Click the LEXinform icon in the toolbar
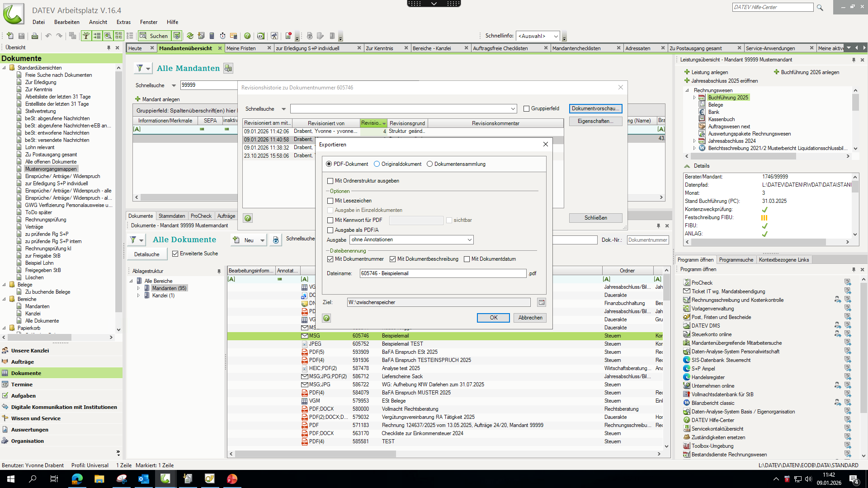The height and width of the screenshot is (488, 868). (x=261, y=36)
